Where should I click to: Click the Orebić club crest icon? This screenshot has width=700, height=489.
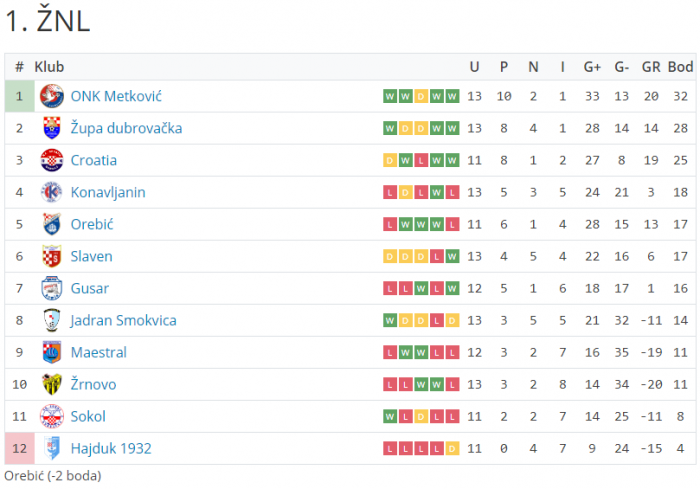[x=51, y=224]
